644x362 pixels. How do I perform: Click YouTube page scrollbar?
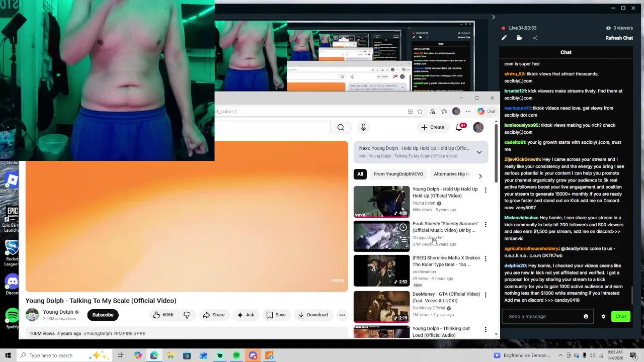(x=497, y=153)
